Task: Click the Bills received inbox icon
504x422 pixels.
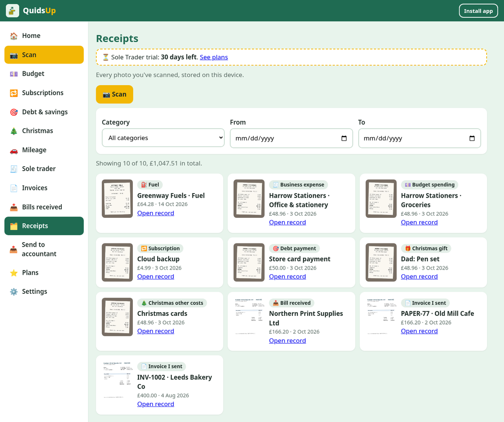Action: pyautogui.click(x=13, y=207)
